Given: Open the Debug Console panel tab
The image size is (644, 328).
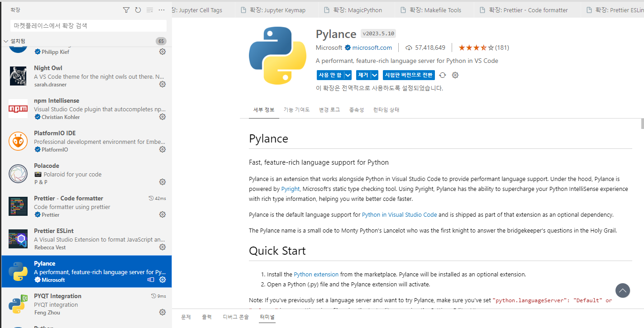Looking at the screenshot, I should click(x=236, y=317).
